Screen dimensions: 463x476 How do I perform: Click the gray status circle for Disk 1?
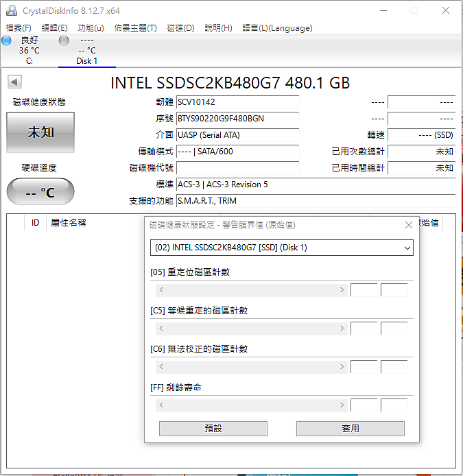click(x=64, y=40)
